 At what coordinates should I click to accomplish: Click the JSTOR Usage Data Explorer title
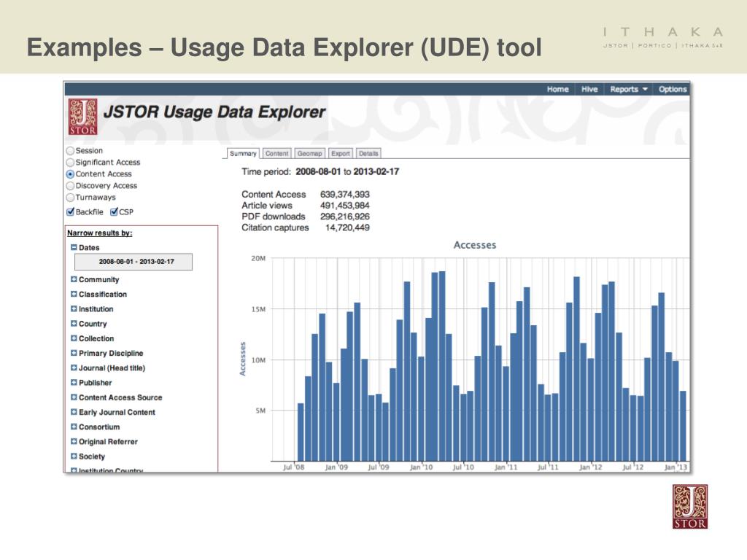(x=214, y=112)
